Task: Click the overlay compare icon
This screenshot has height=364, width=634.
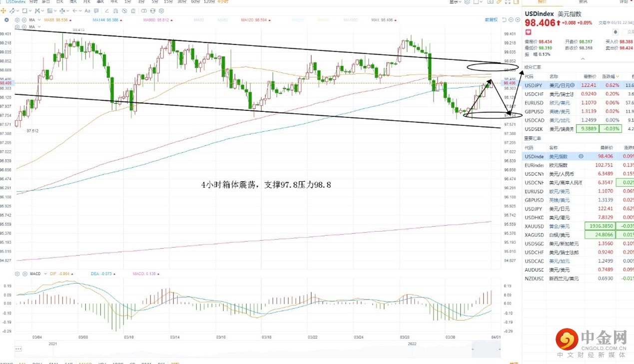Action: point(144,11)
